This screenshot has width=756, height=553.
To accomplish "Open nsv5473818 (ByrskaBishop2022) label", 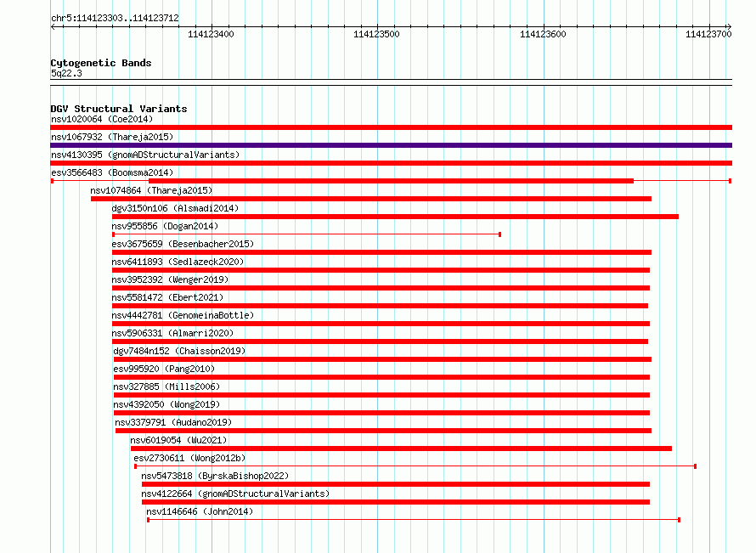I will tap(215, 476).
